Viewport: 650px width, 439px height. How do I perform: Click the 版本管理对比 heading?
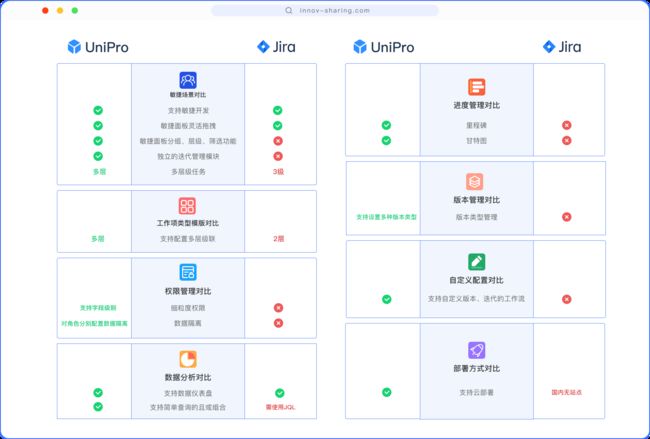(477, 200)
